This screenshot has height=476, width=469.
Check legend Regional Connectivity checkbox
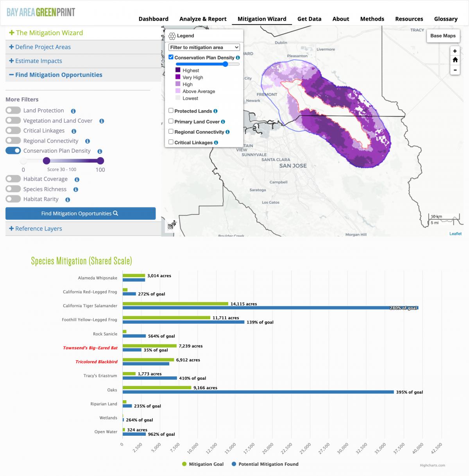pyautogui.click(x=171, y=131)
